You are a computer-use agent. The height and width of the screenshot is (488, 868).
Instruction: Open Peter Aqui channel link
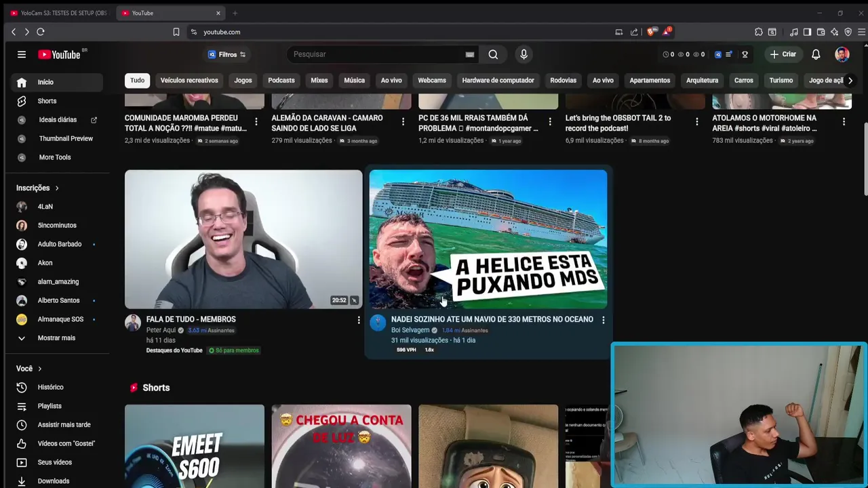[x=161, y=330]
